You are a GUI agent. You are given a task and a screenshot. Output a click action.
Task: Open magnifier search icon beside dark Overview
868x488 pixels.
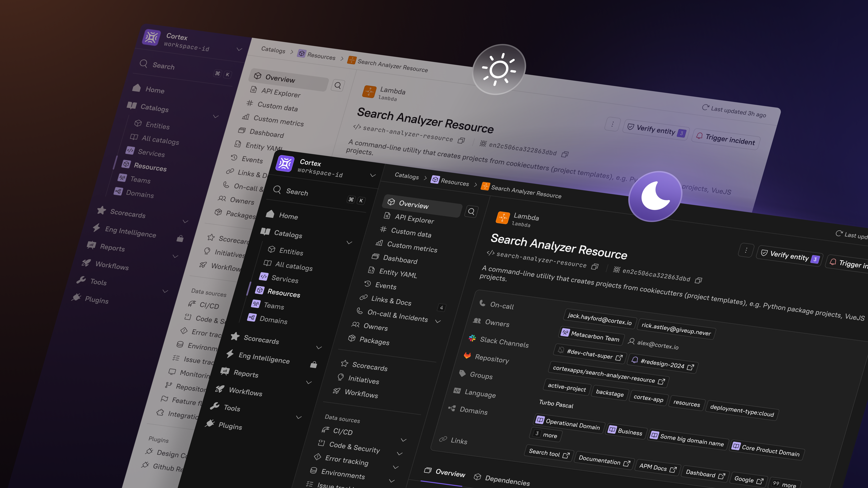pos(471,211)
